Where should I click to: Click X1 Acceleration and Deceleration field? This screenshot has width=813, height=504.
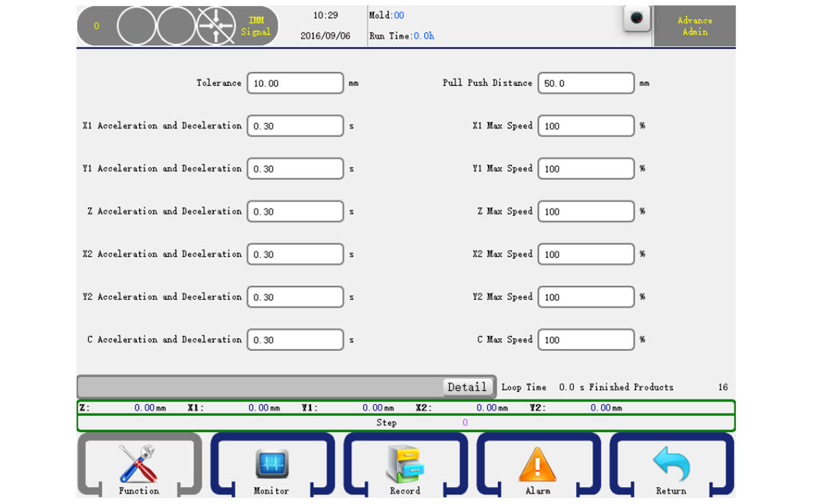295,126
